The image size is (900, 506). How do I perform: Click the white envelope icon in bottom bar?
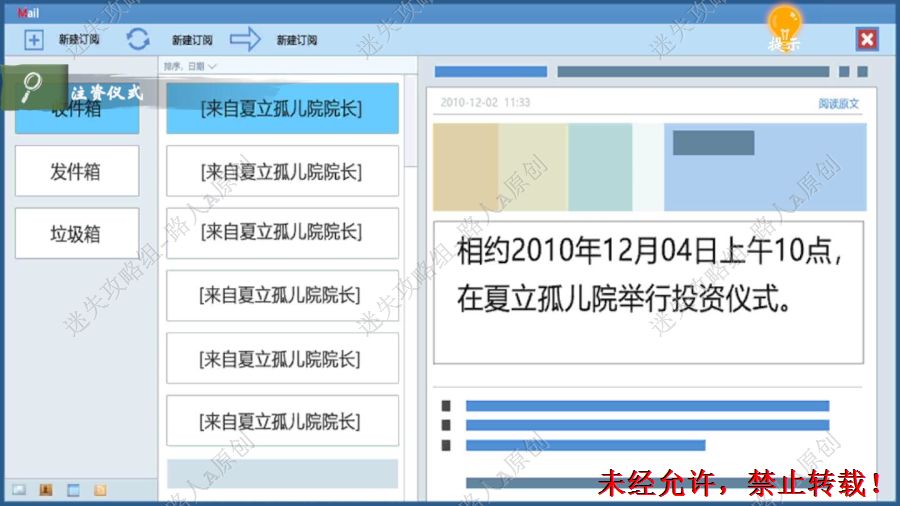19,489
